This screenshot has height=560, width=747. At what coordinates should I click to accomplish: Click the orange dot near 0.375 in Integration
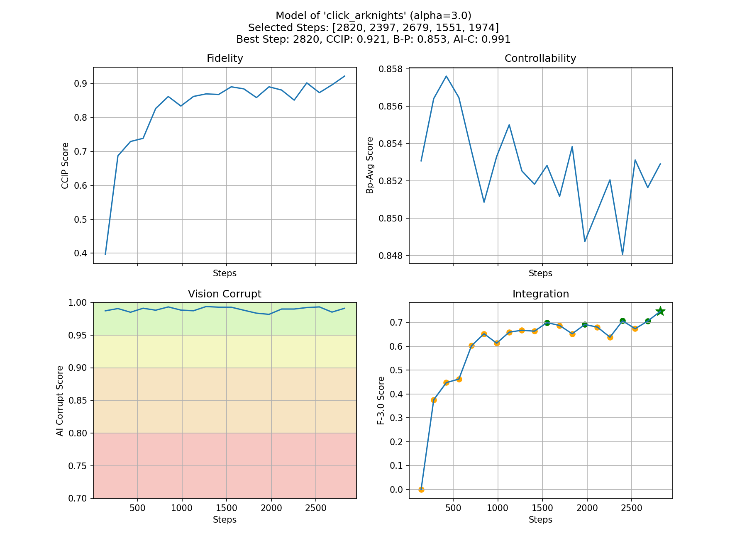click(x=434, y=400)
